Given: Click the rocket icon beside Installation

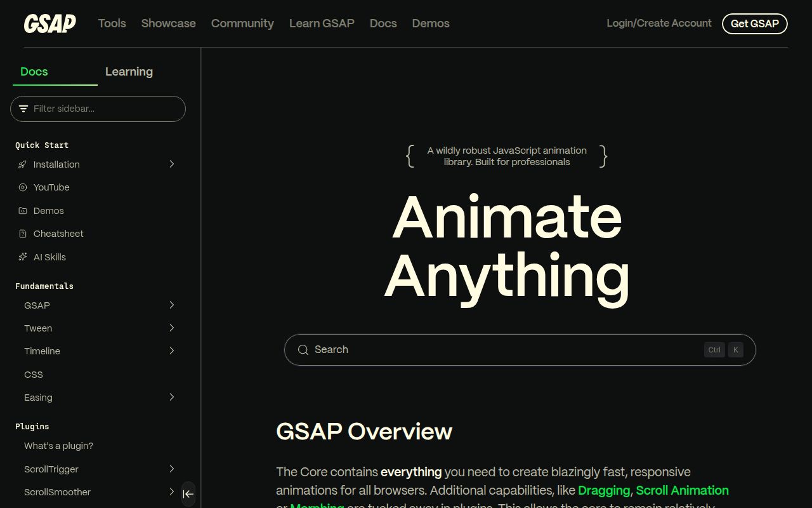Looking at the screenshot, I should click(22, 164).
